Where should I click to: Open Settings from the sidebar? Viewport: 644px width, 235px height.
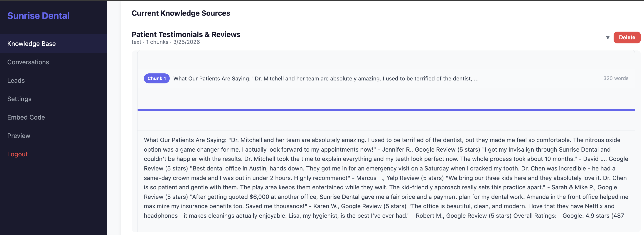point(19,99)
